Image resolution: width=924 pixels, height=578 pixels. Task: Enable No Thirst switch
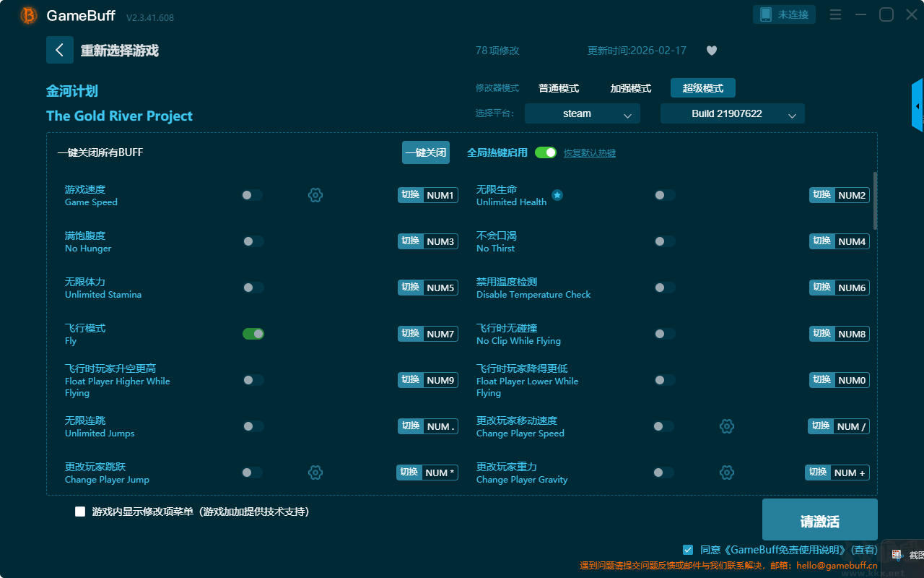click(664, 241)
